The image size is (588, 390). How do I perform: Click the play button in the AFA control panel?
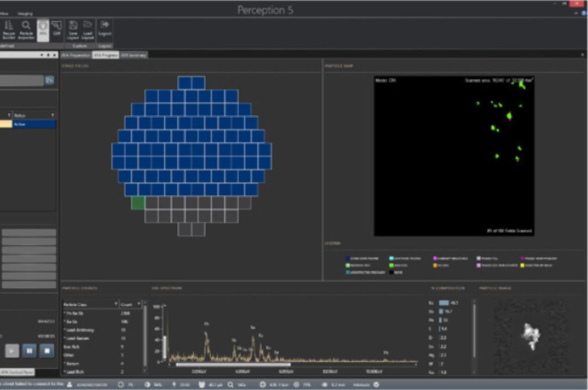[x=12, y=351]
